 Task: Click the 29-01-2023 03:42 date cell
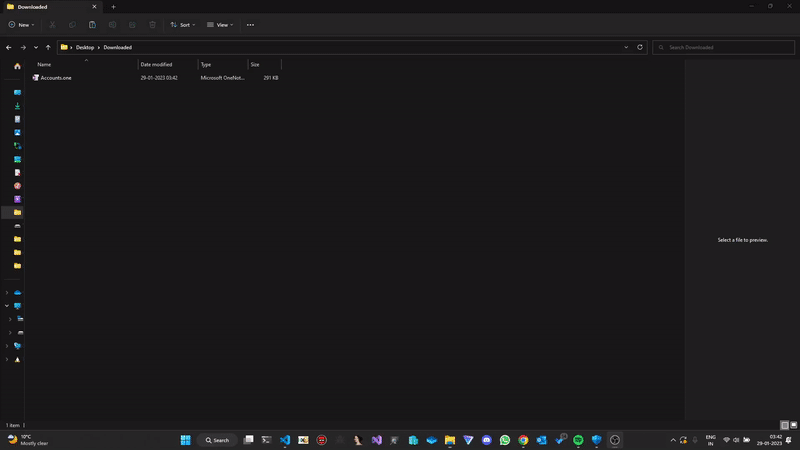pyautogui.click(x=159, y=78)
